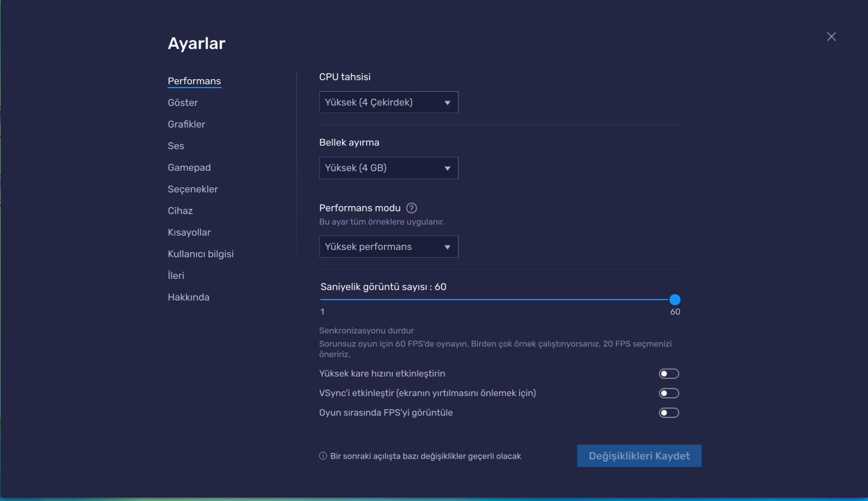Click the Ayarlar heading
This screenshot has width=868, height=501.
click(x=196, y=44)
